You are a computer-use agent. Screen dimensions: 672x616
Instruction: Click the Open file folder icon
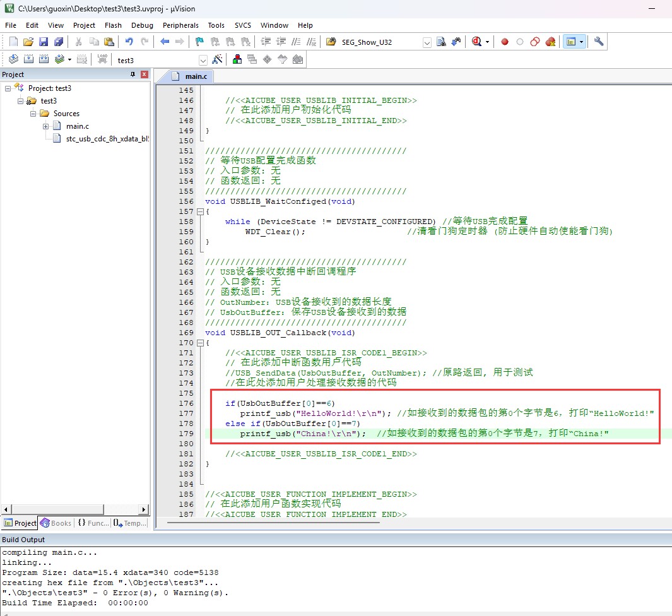click(x=28, y=42)
